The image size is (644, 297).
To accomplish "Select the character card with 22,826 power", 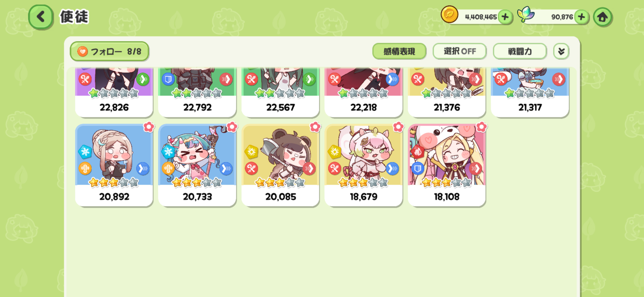I will [x=114, y=92].
